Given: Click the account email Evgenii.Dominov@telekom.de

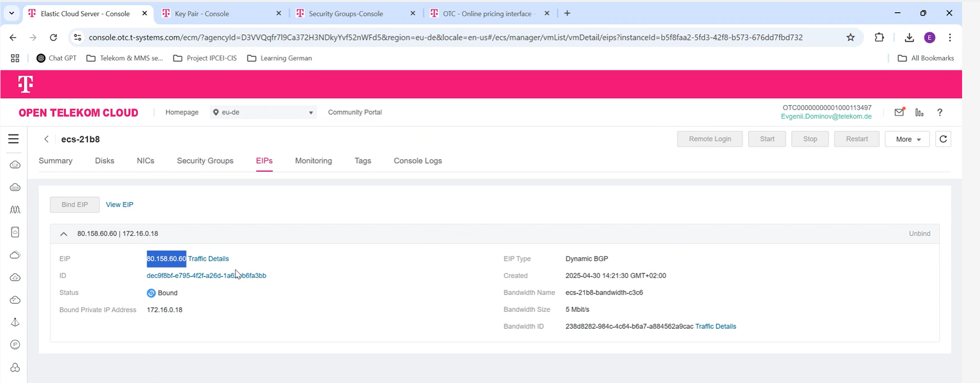Looking at the screenshot, I should (x=826, y=116).
